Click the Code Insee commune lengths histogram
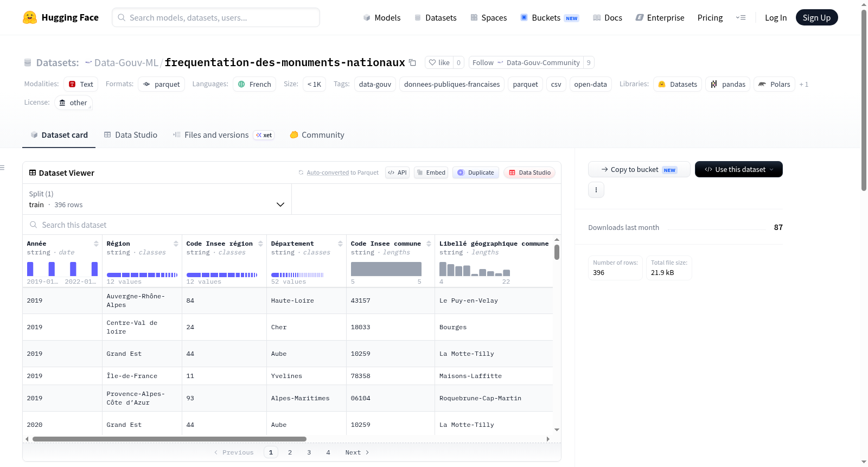 tap(386, 269)
